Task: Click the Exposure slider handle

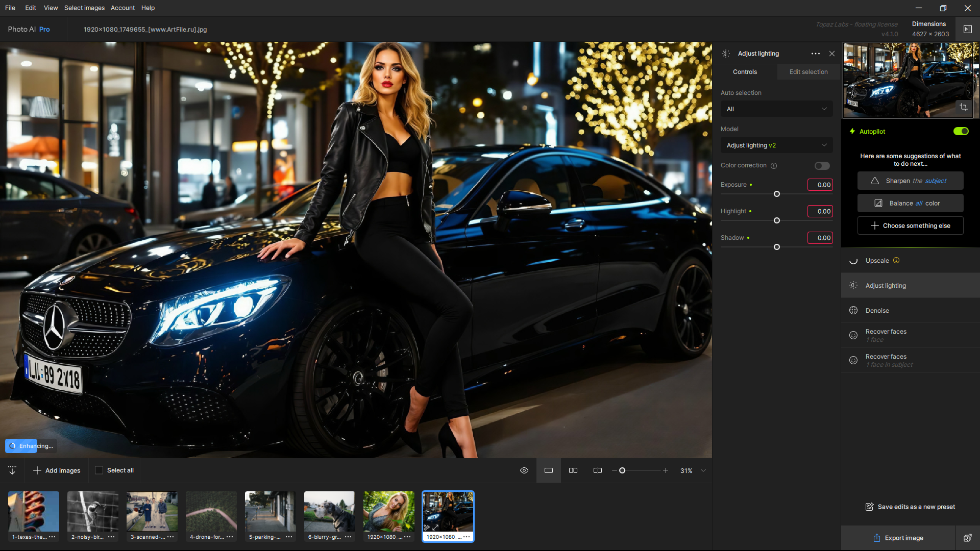Action: coord(777,194)
